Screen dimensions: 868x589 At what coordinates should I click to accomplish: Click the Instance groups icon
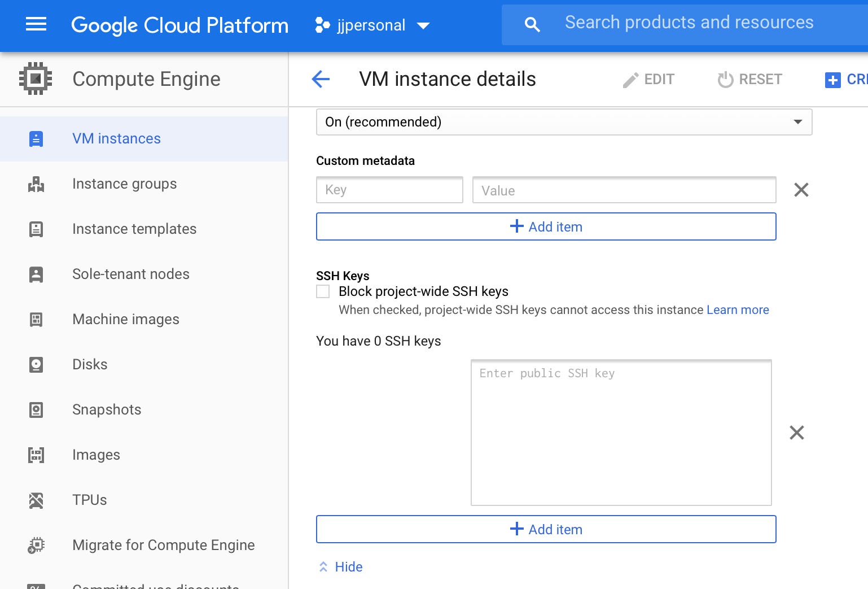pyautogui.click(x=36, y=184)
